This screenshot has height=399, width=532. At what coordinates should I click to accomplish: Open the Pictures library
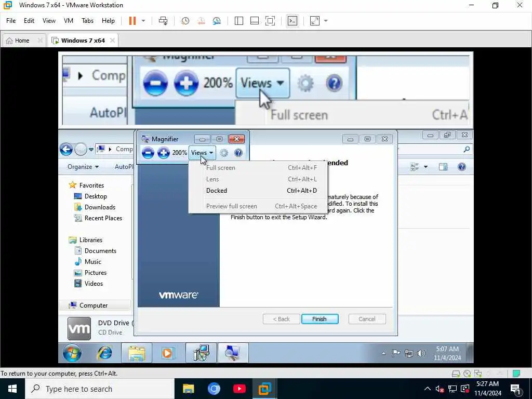click(x=90, y=272)
